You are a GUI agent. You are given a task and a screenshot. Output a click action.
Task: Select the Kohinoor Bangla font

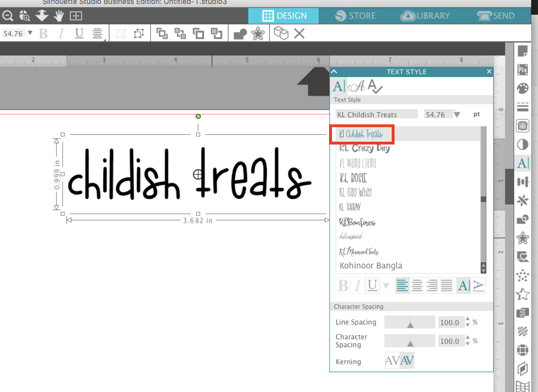[371, 265]
